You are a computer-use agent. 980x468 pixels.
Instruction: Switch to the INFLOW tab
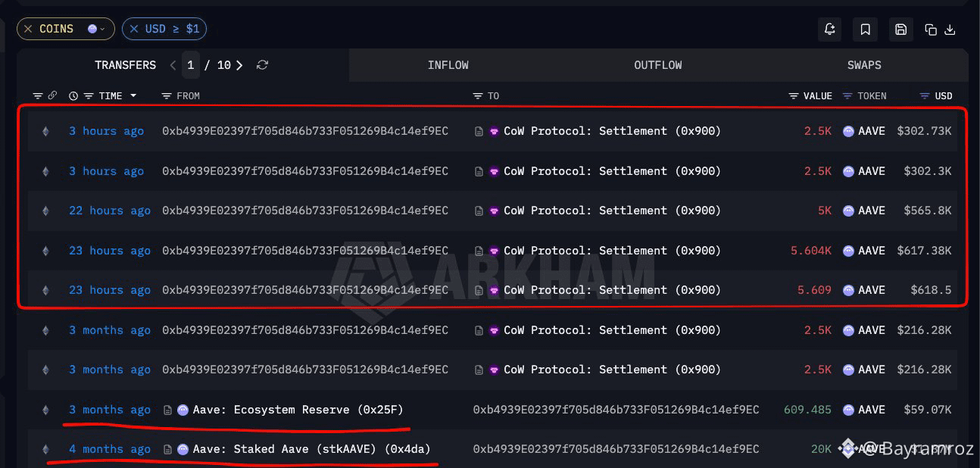[x=448, y=65]
